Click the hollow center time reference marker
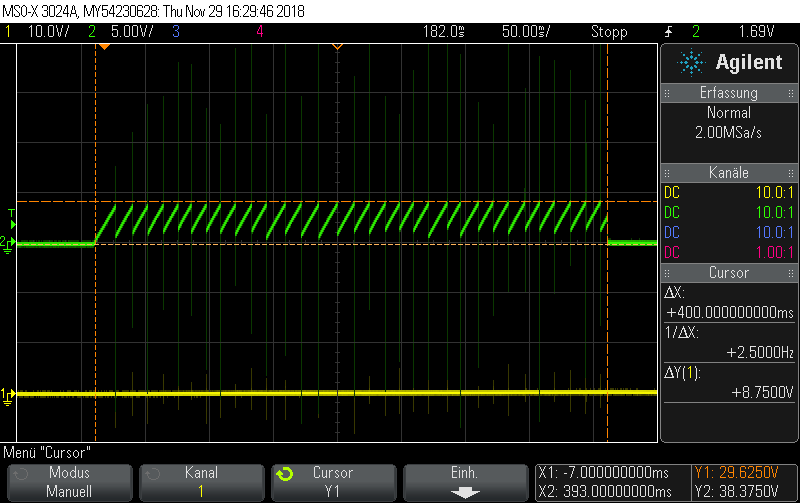Image resolution: width=800 pixels, height=503 pixels. (x=337, y=47)
